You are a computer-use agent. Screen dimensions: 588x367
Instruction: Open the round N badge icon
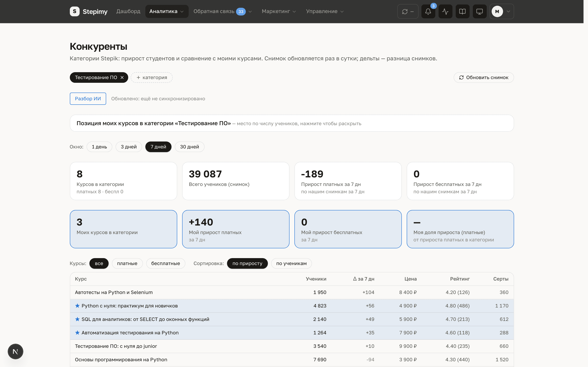15,351
